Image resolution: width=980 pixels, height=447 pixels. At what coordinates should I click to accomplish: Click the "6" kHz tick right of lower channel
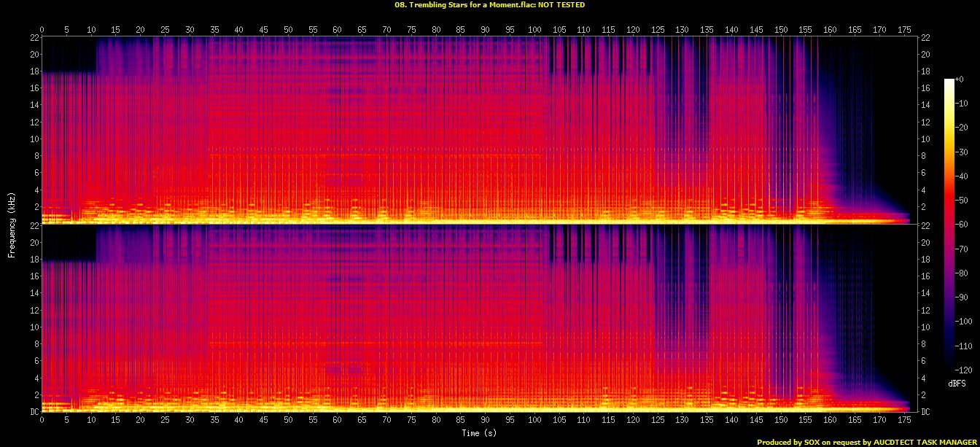923,361
